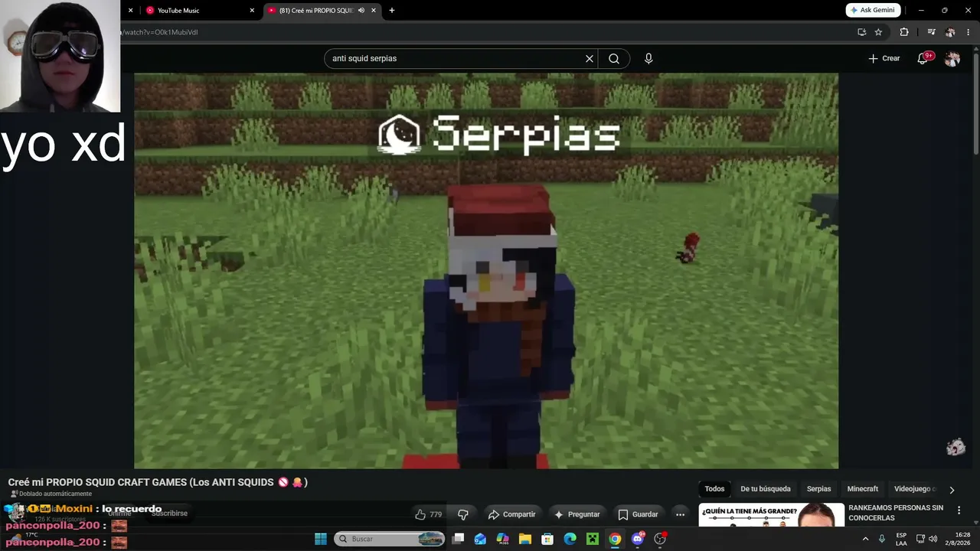The image size is (980, 551).
Task: Close the YouTube Music tab
Action: (x=252, y=11)
